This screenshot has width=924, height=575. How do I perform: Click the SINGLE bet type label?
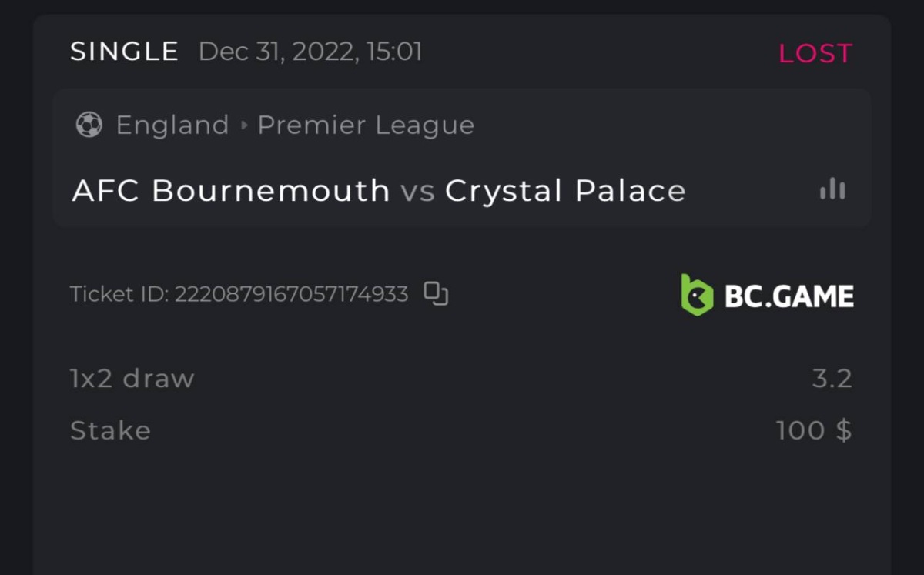(125, 52)
